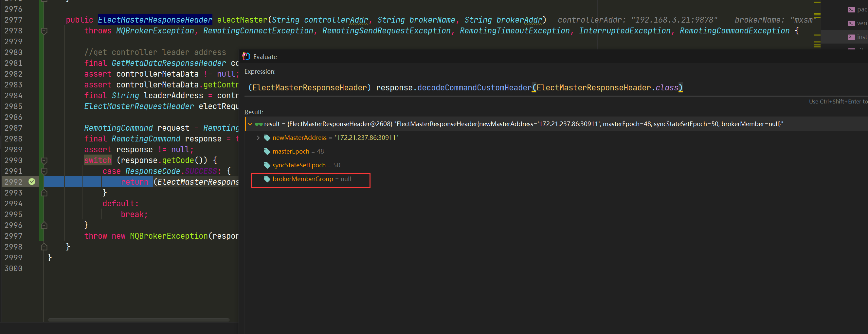868x334 pixels.
Task: Click the tag icon beside syncStateSetEpoch
Action: click(267, 165)
